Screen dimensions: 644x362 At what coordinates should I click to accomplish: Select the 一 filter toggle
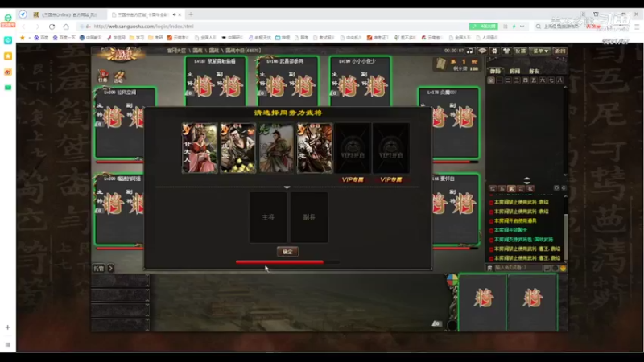[x=499, y=80]
